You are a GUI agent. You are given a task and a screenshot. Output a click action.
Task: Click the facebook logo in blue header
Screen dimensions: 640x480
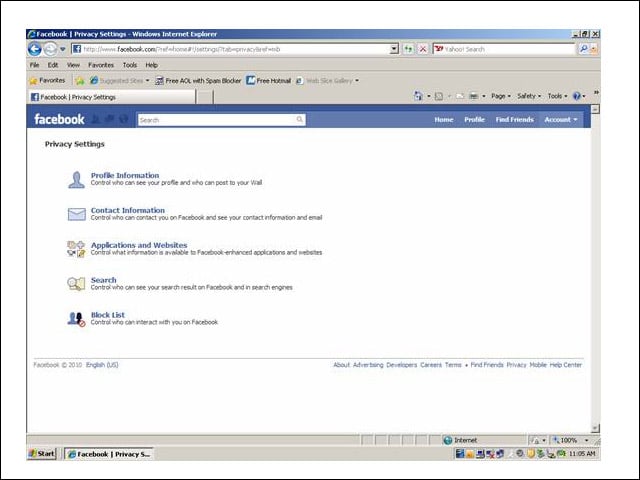(60, 119)
